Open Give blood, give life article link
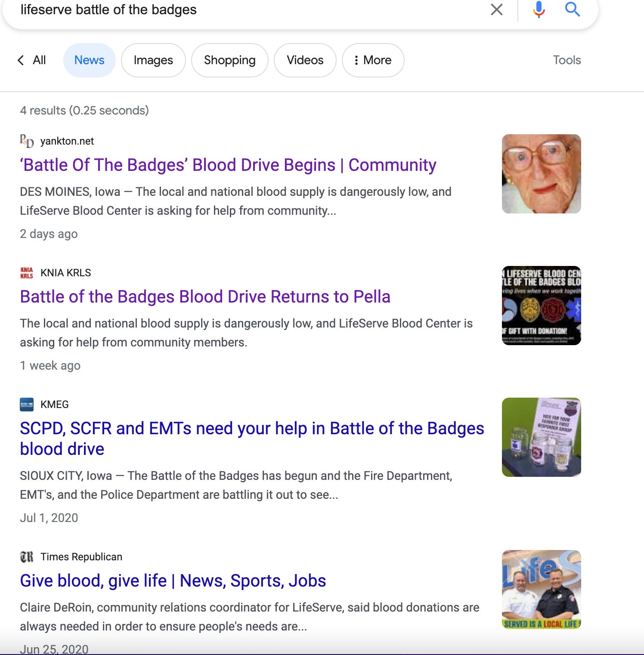This screenshot has width=644, height=655. (173, 581)
